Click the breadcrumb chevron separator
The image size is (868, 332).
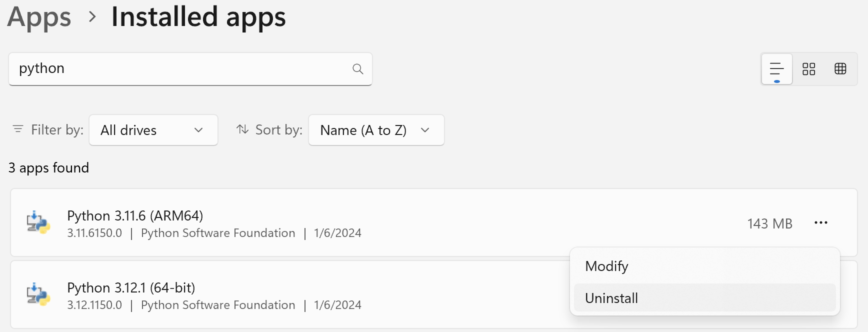tap(92, 17)
